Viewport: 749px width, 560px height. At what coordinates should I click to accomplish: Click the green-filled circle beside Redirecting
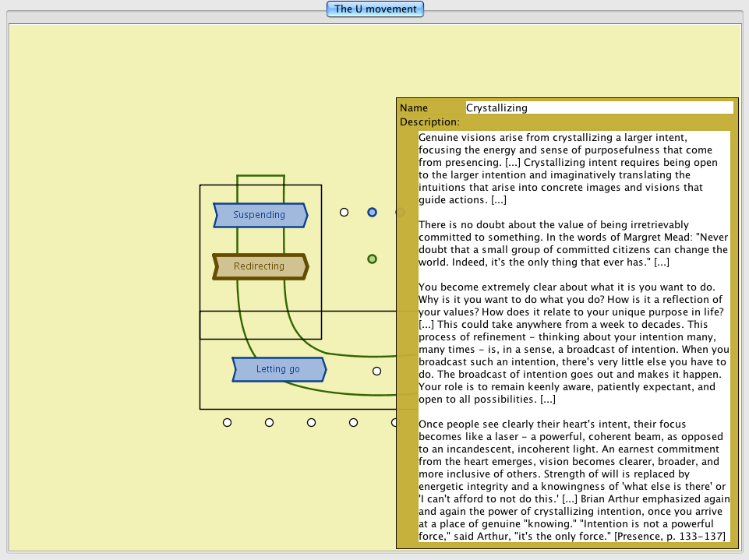(373, 259)
